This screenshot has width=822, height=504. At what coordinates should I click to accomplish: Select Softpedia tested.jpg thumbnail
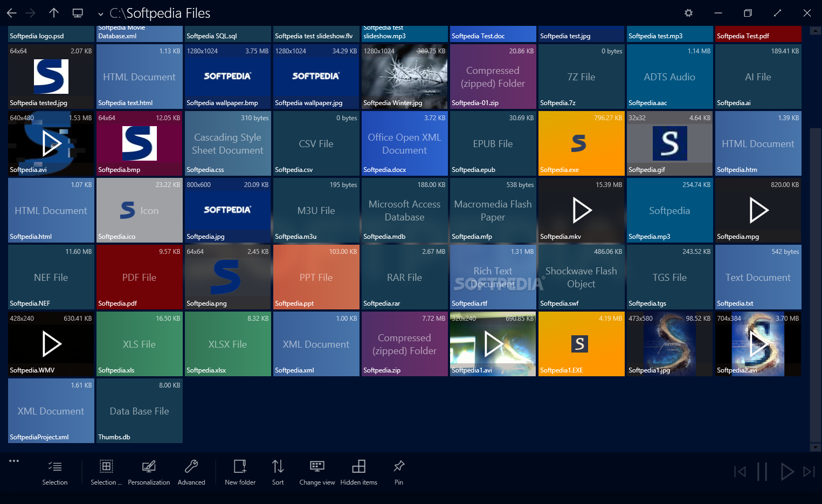[51, 77]
